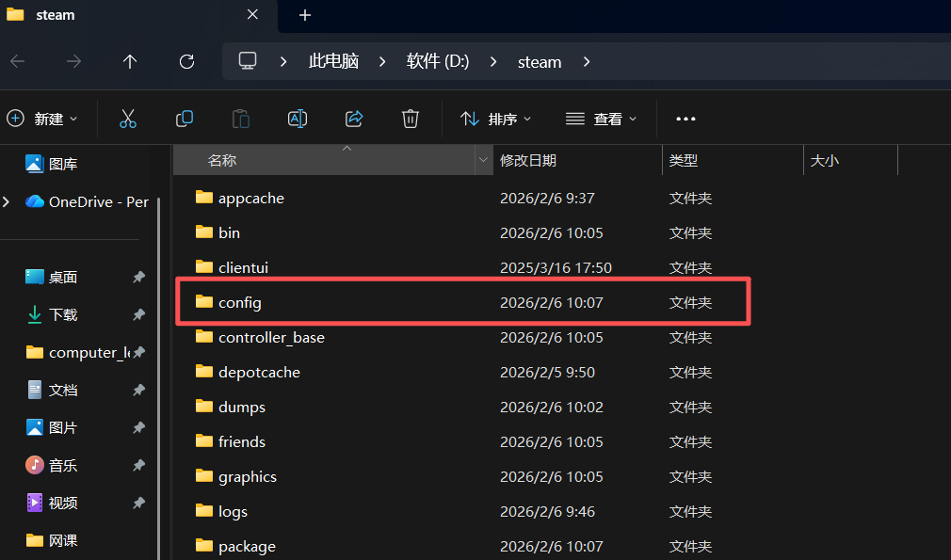Click the Copy icon in toolbar
The width and height of the screenshot is (951, 560).
[x=185, y=119]
